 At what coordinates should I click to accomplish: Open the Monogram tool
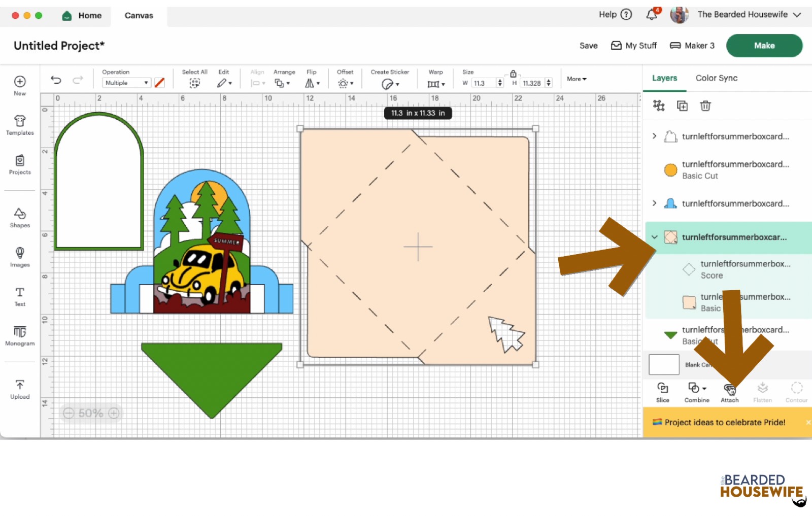(x=20, y=335)
